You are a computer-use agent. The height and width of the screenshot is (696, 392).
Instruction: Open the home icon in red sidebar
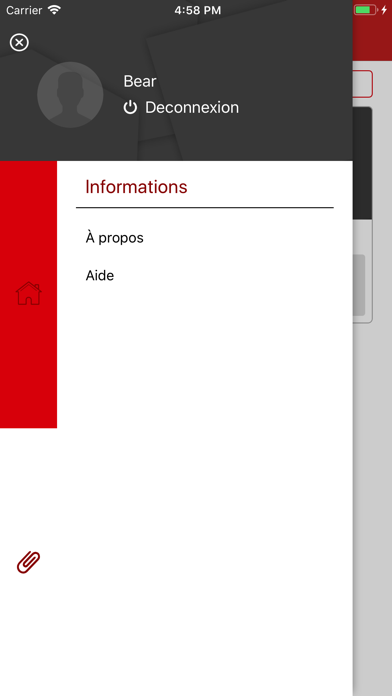(28, 293)
